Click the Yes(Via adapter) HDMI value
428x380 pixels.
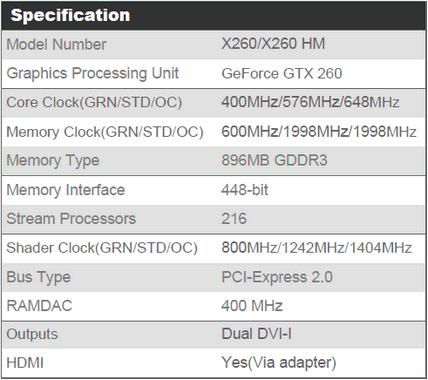tap(279, 363)
